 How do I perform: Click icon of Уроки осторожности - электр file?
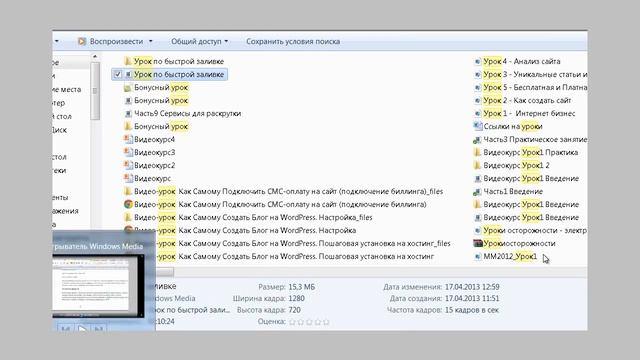point(477,231)
